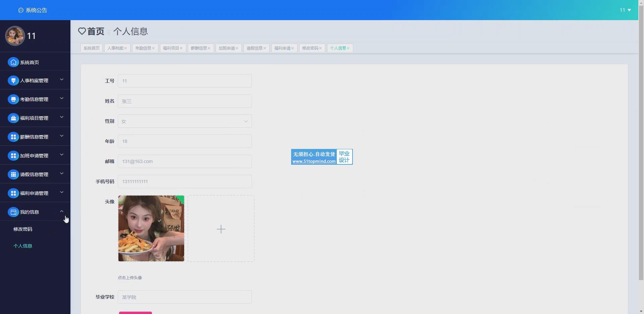Click the scrollbar down arrow
644x314 pixels.
pos(641,311)
